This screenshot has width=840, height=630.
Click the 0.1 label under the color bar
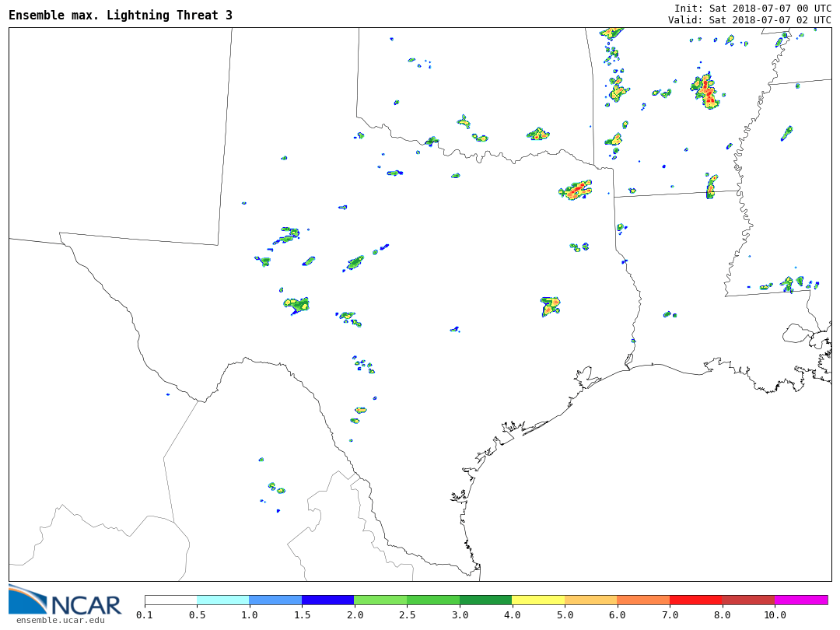point(144,615)
